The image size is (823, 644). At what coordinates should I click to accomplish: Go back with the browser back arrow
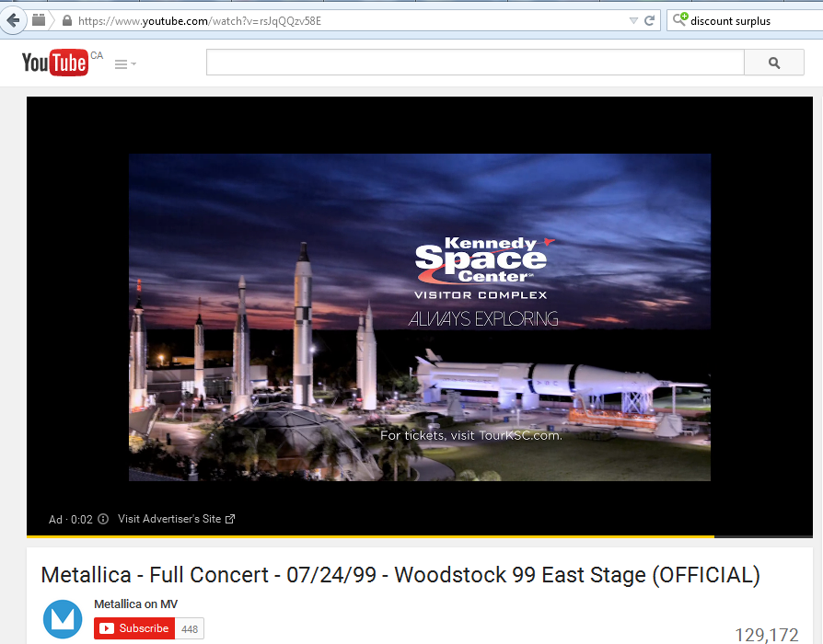pyautogui.click(x=13, y=21)
